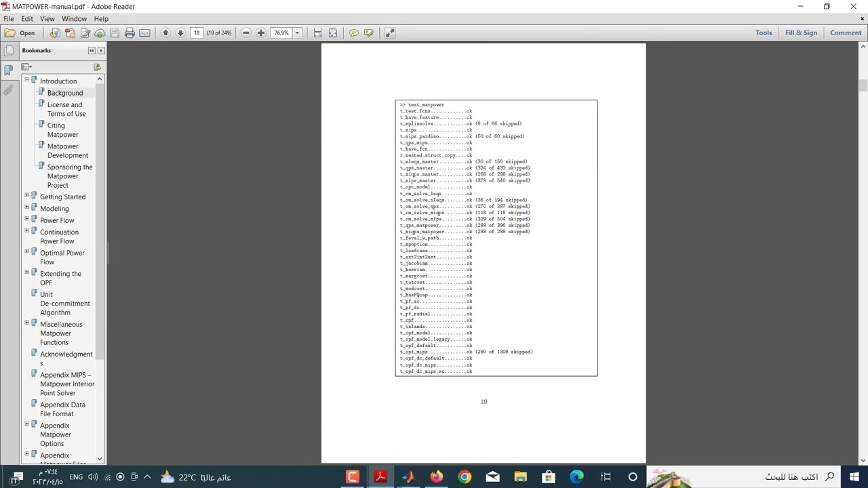This screenshot has height=488, width=868.
Task: Click the Create PDF online icon
Action: click(70, 33)
